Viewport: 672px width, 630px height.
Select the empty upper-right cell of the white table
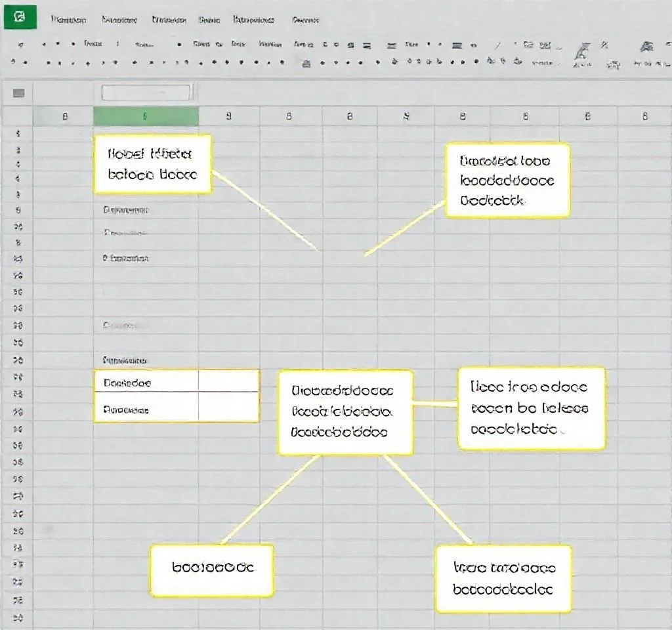pyautogui.click(x=228, y=381)
